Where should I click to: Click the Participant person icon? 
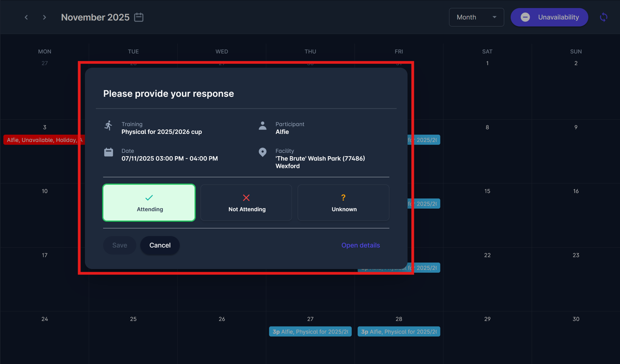(262, 126)
